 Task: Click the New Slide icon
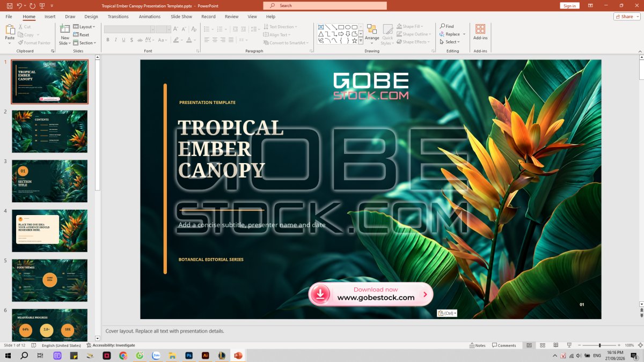[x=65, y=29]
